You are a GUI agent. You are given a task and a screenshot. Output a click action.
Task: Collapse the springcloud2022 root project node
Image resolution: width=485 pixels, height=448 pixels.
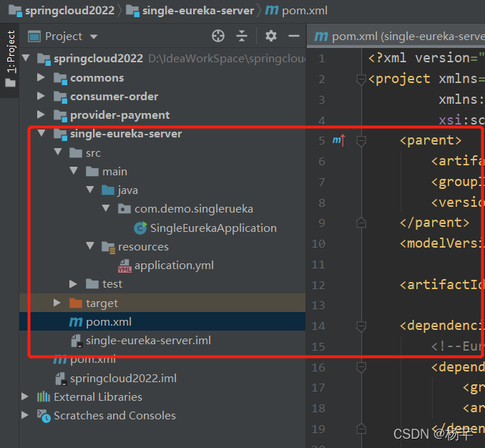click(x=26, y=58)
